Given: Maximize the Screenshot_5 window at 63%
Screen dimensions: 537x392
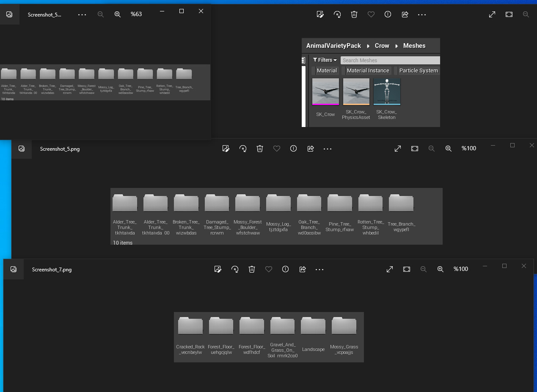Looking at the screenshot, I should (182, 11).
